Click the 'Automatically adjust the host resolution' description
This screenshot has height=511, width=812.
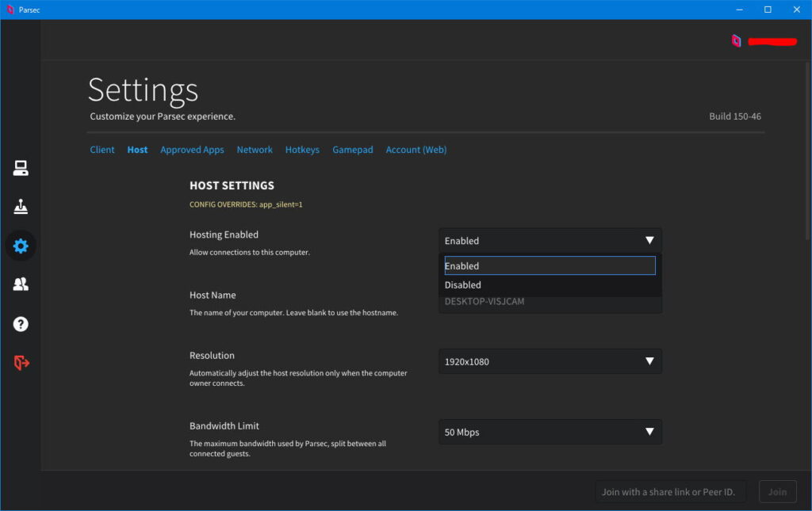pos(298,378)
